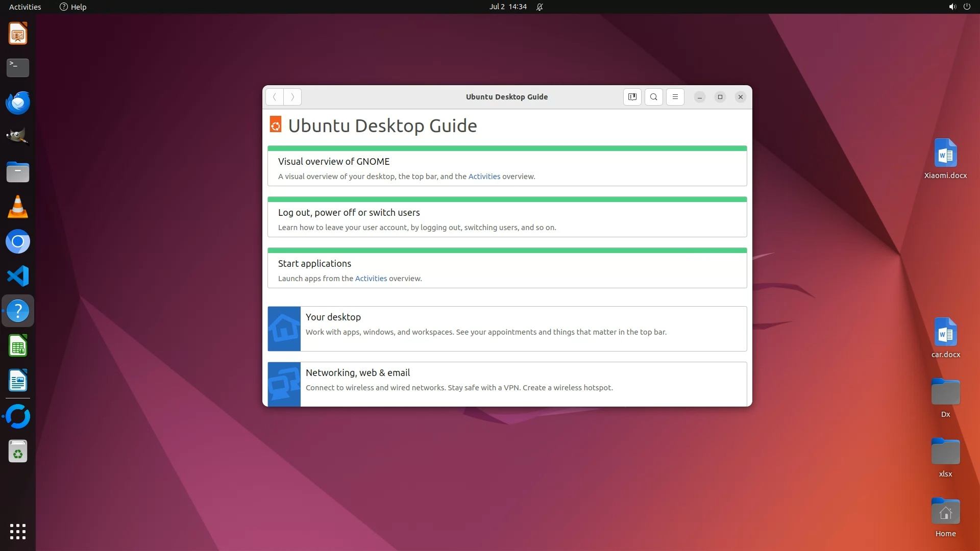The width and height of the screenshot is (980, 551).
Task: Open the bookmarks button in header bar
Action: (x=632, y=97)
